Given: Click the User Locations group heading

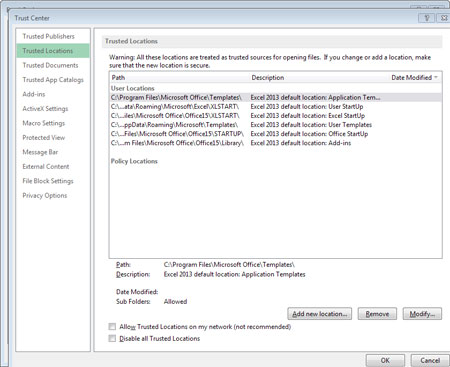Looking at the screenshot, I should click(x=132, y=88).
